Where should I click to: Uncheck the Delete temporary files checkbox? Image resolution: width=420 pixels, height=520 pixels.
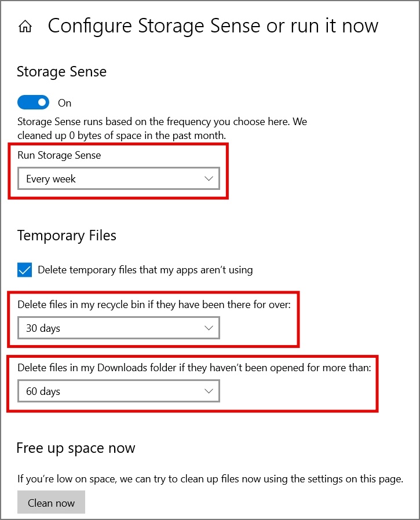click(x=25, y=270)
